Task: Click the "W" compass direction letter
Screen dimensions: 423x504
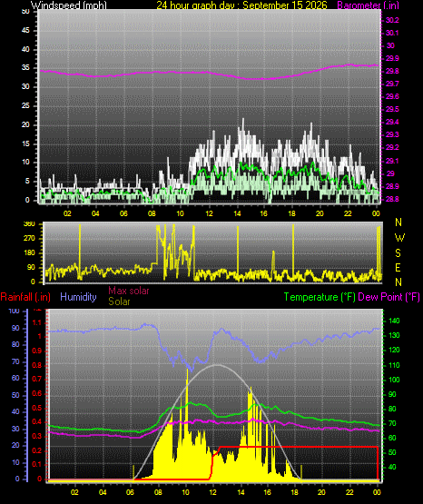Action: coord(399,238)
